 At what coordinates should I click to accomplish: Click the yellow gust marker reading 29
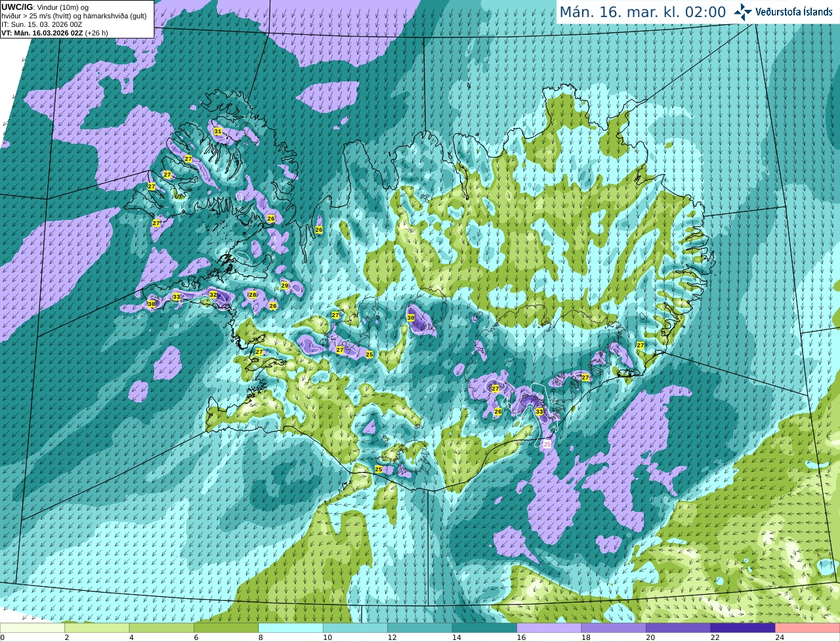point(285,286)
